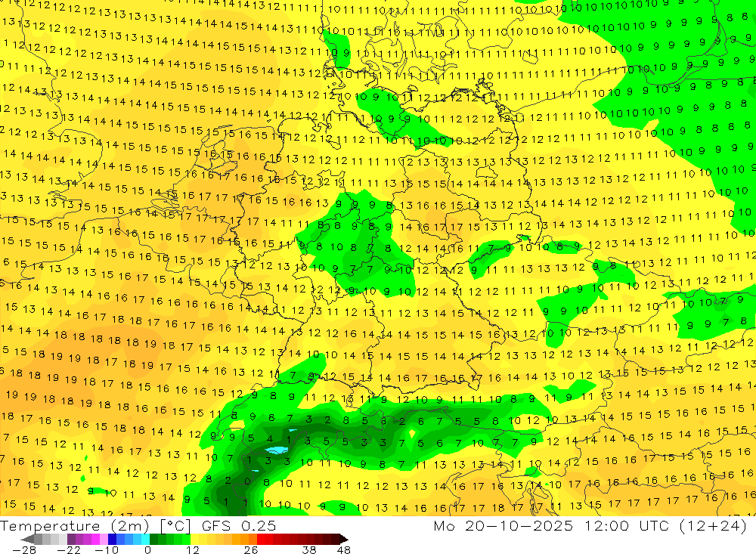
Task: Click the date 'Mo 20-10-2025'
Action: pos(503,525)
